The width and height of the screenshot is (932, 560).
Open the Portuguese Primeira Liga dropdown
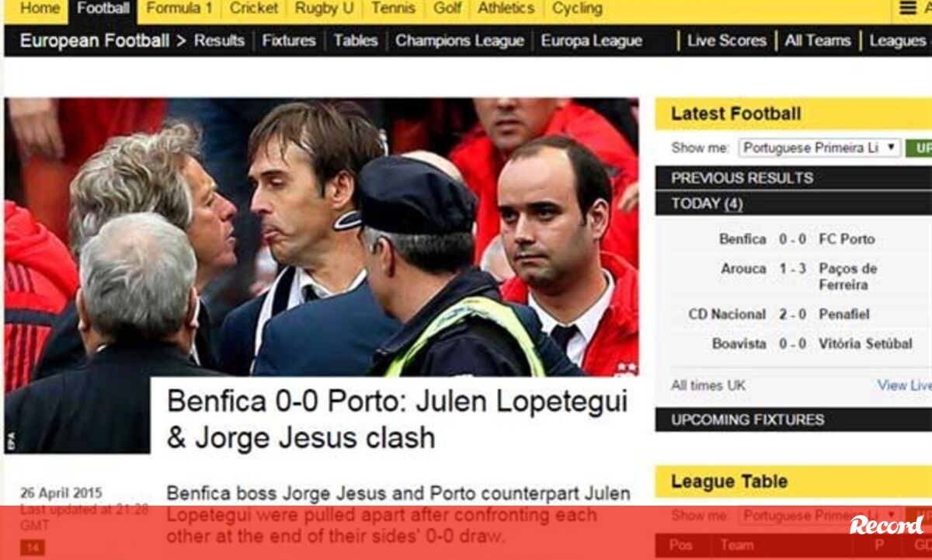tap(819, 148)
